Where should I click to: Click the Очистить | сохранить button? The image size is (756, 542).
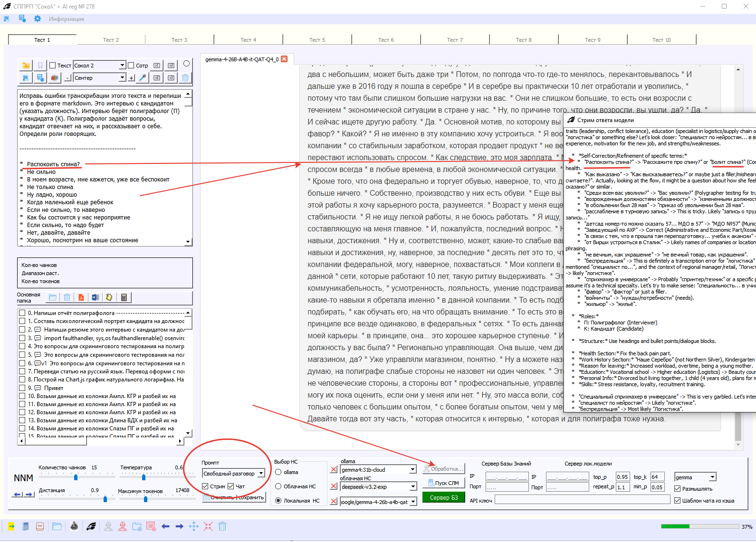[234, 497]
